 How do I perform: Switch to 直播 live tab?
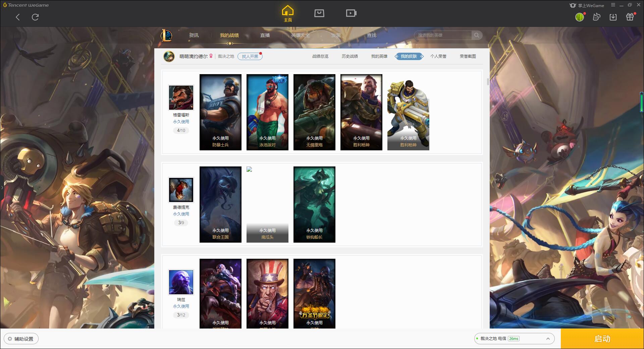point(265,35)
